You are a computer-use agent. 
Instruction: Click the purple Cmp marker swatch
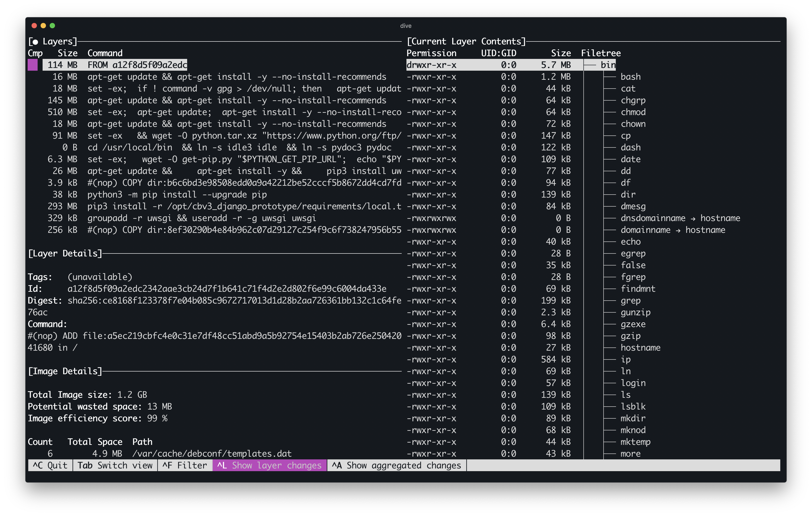(x=33, y=65)
